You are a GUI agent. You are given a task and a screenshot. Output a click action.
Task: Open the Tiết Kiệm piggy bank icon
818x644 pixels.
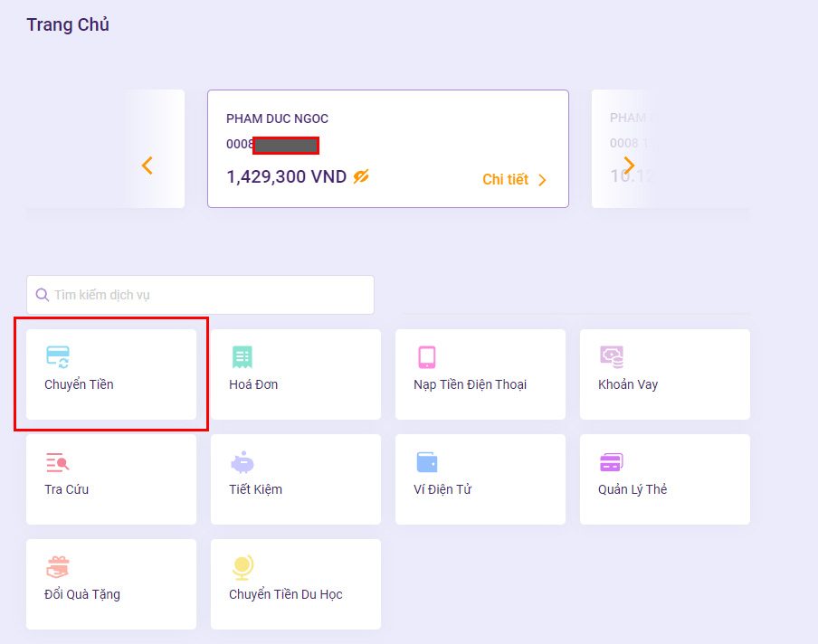click(x=242, y=463)
